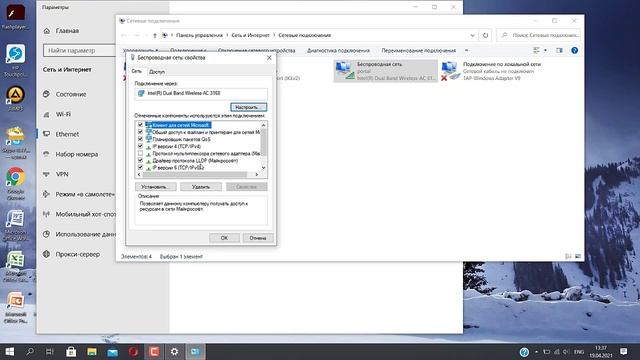Open the Flash Player desktop icon
640x360 pixels.
(x=16, y=16)
